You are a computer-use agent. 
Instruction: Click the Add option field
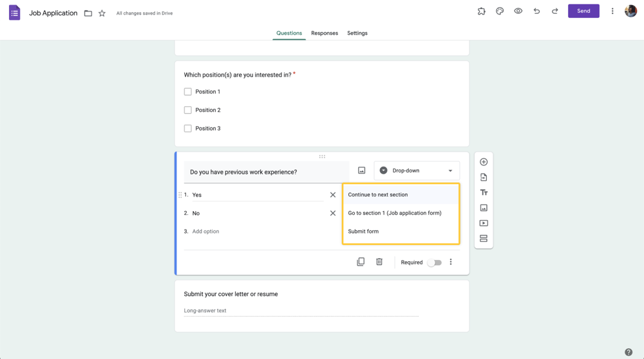[206, 231]
